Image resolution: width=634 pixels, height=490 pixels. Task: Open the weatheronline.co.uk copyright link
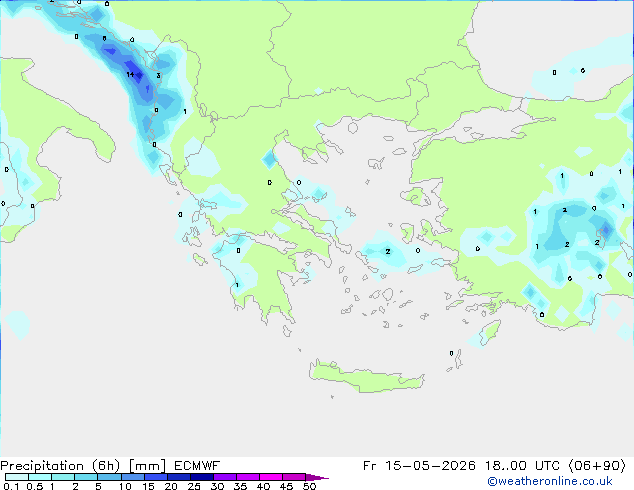click(550, 481)
